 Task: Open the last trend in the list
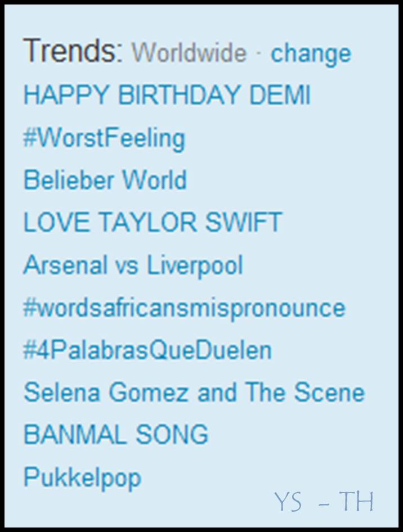click(82, 477)
